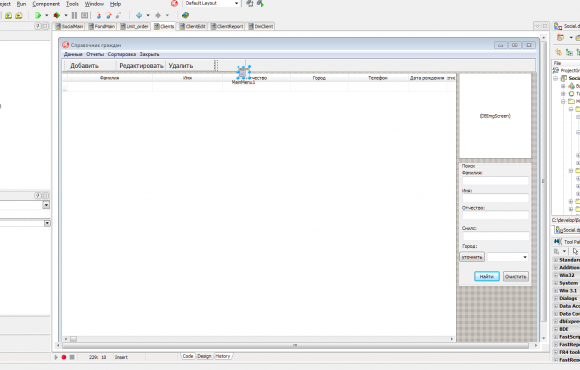Screen dimensions: 580x370
Task: Click the Найти search button
Action: pos(487,276)
